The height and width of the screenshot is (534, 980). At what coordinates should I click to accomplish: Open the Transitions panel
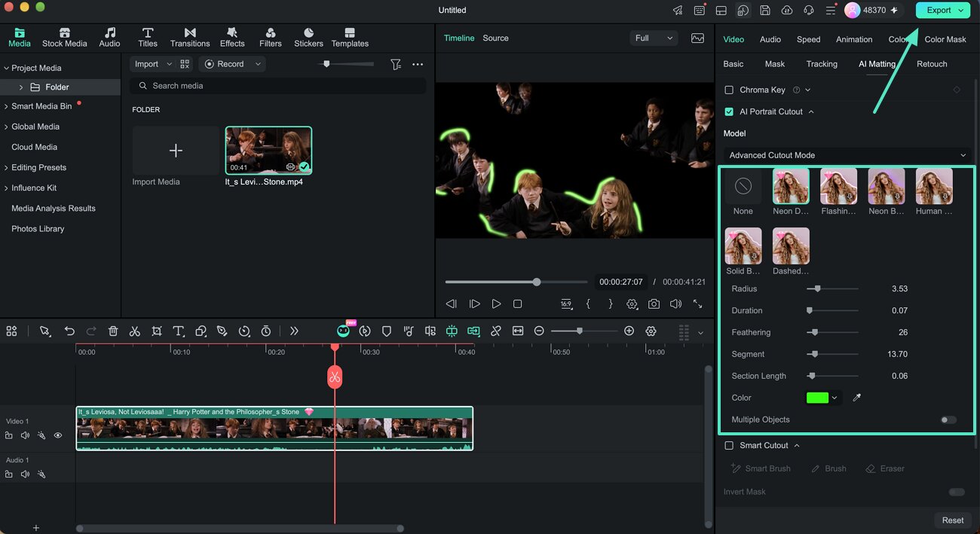tap(190, 38)
